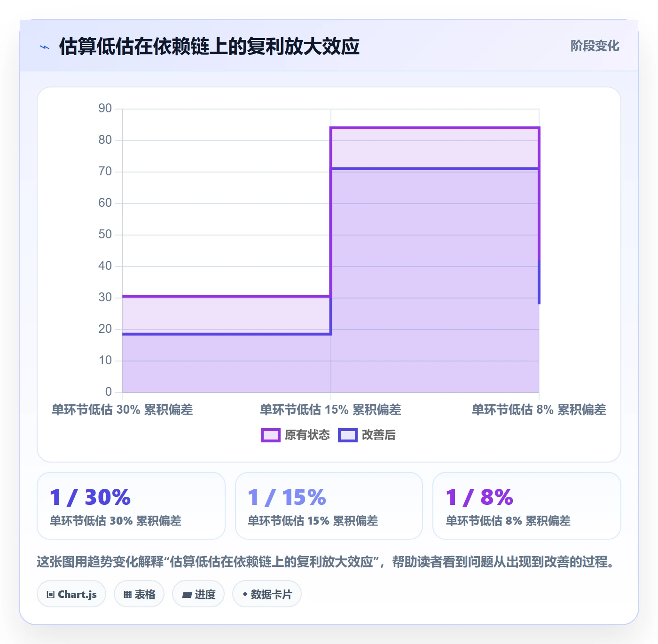Image resolution: width=658 pixels, height=644 pixels.
Task: Open the 1 / 15% data card
Action: tap(329, 506)
